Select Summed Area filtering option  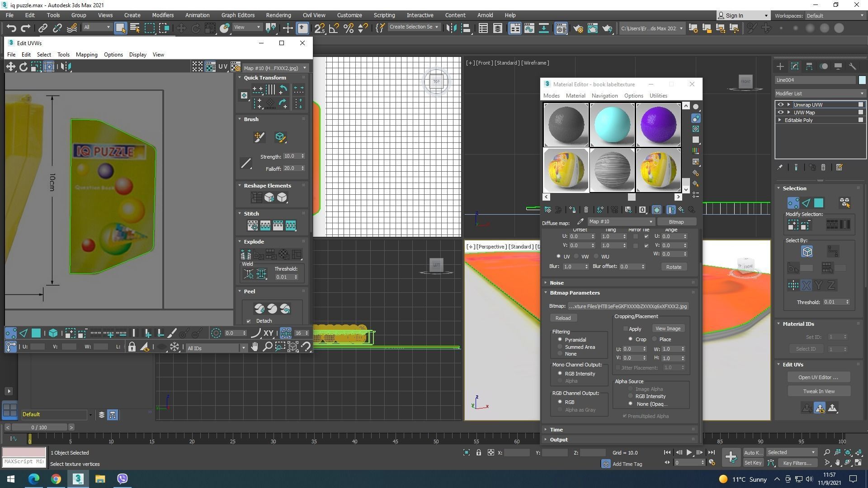(560, 347)
